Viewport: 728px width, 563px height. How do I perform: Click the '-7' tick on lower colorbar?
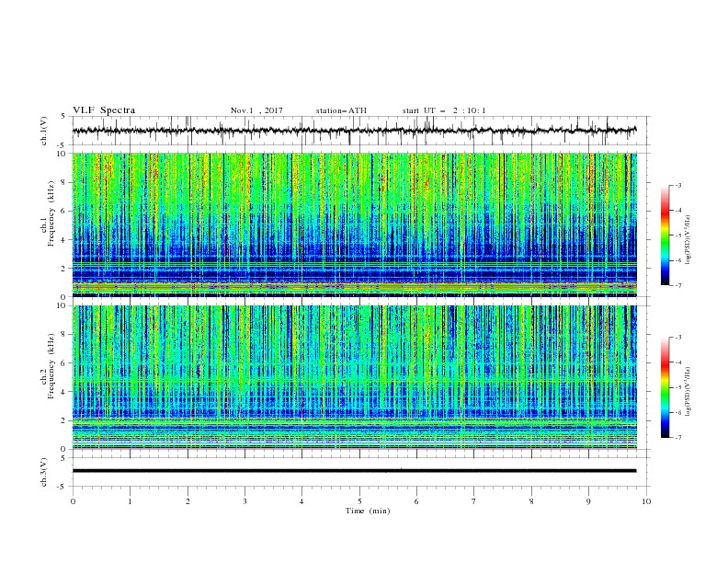[x=677, y=437]
